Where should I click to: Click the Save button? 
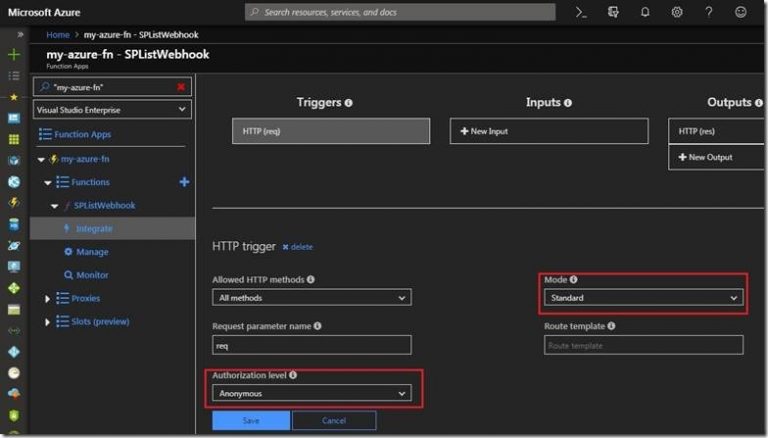click(250, 421)
